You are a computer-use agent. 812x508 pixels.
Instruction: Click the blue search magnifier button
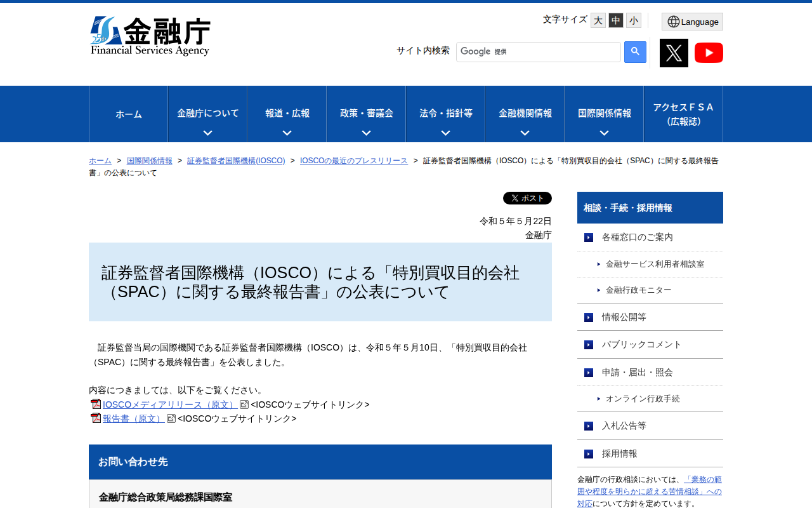point(634,52)
